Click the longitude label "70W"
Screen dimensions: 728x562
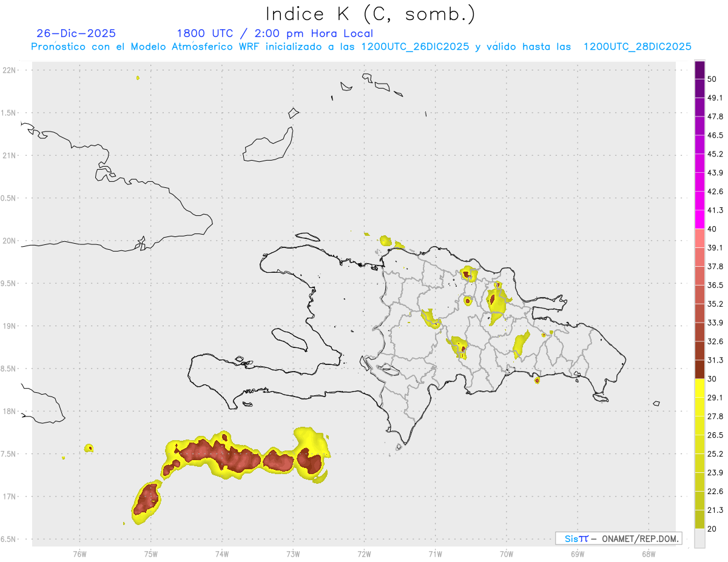click(507, 554)
